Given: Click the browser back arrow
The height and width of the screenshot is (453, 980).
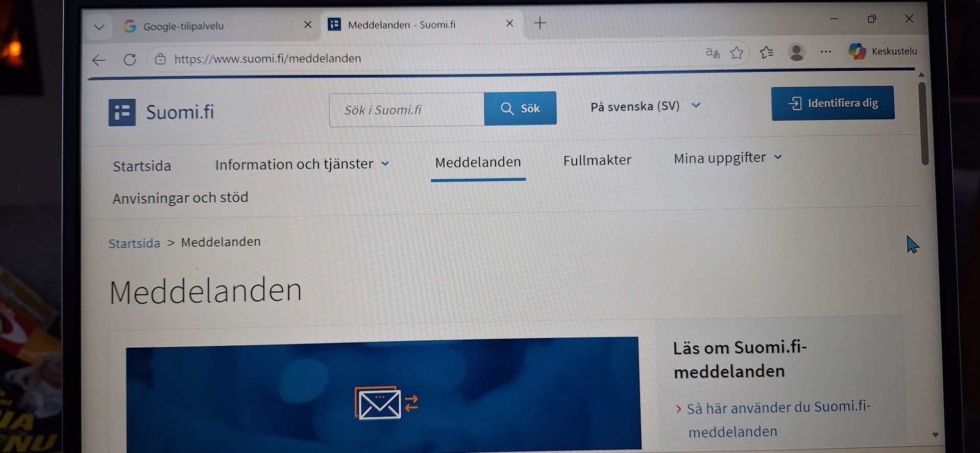Looking at the screenshot, I should coord(99,60).
